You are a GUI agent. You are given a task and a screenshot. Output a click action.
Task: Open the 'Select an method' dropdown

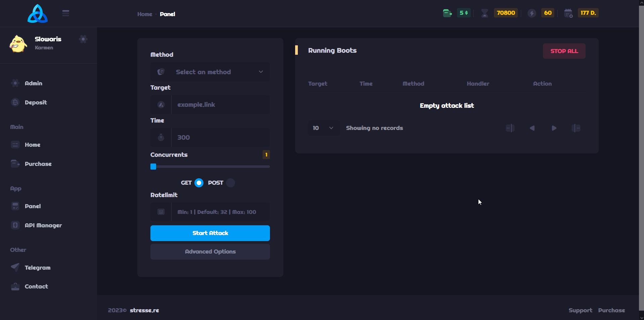[210, 72]
